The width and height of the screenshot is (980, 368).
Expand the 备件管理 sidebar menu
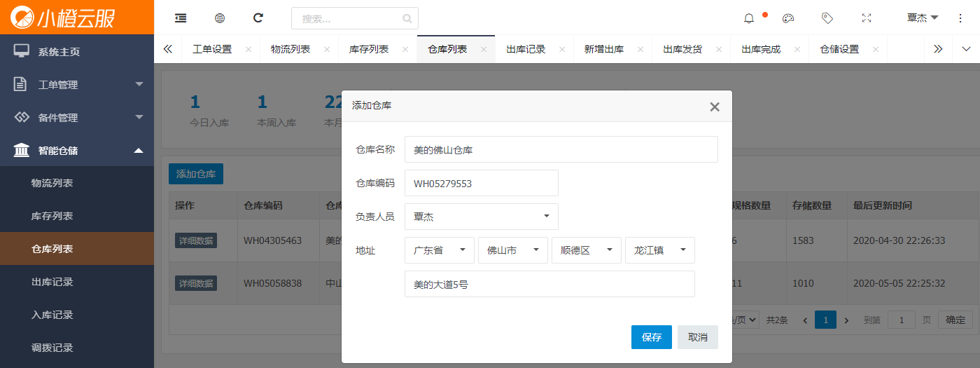pos(77,117)
